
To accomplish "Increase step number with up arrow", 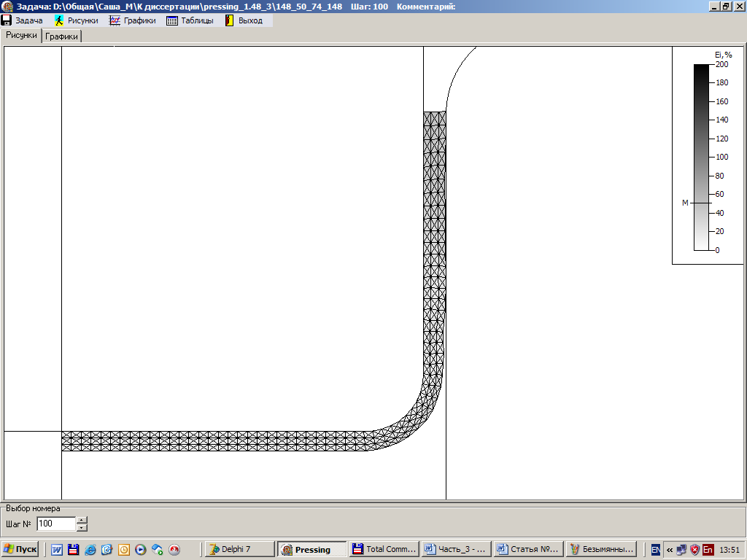I will 82,520.
